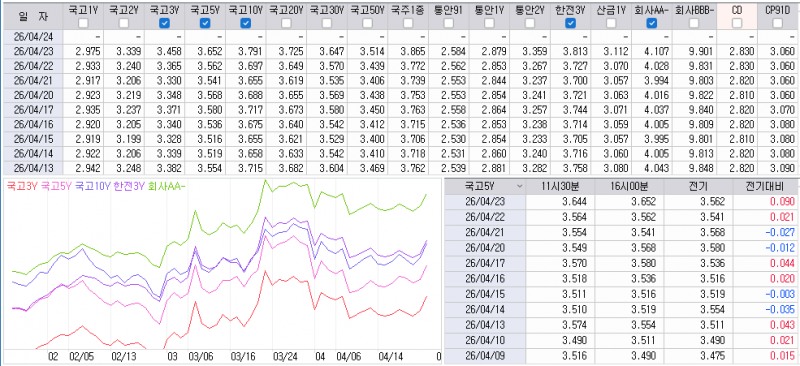Click the 3.813 value under 한전3Y
Screen dimensions: 800x366
(577, 51)
